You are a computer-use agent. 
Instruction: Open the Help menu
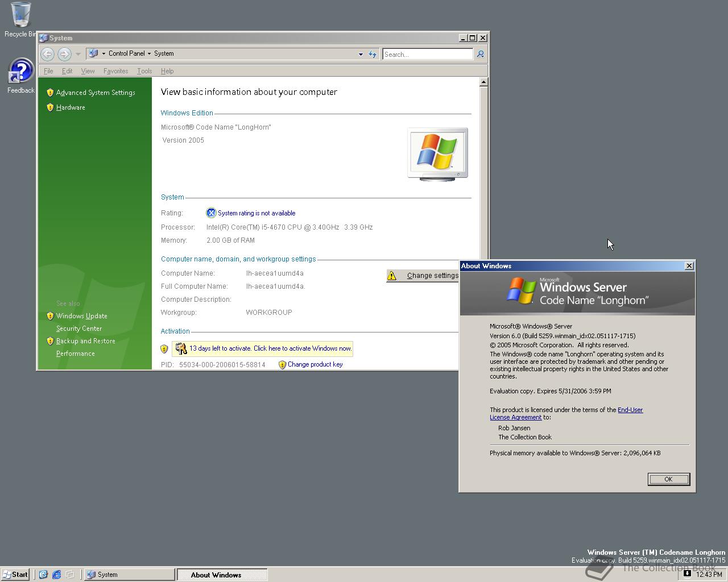(167, 71)
